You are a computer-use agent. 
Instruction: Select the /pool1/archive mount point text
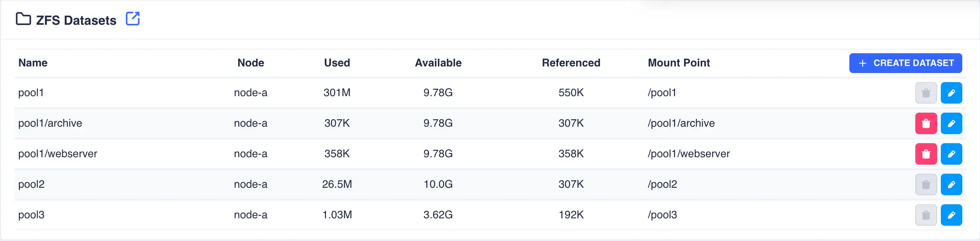[681, 123]
